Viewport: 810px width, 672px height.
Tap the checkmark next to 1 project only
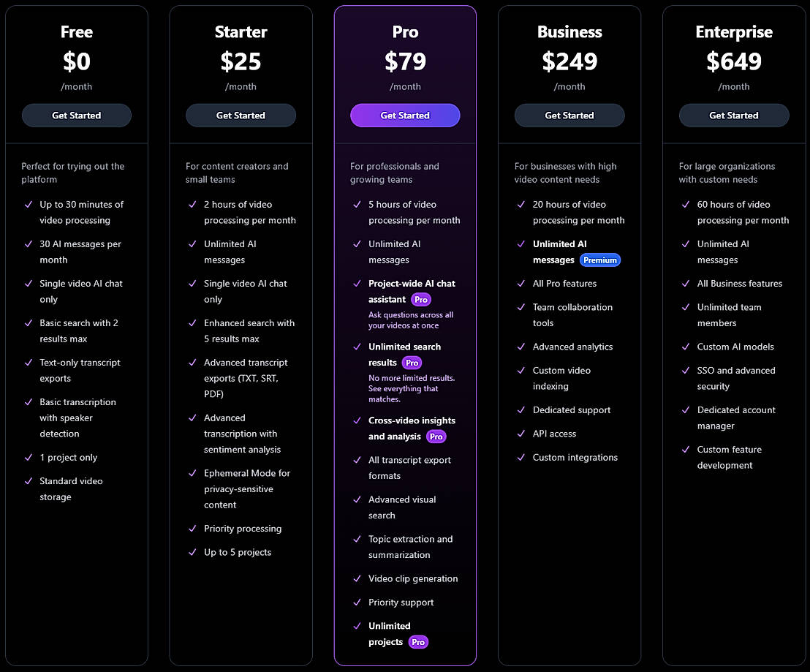[28, 458]
